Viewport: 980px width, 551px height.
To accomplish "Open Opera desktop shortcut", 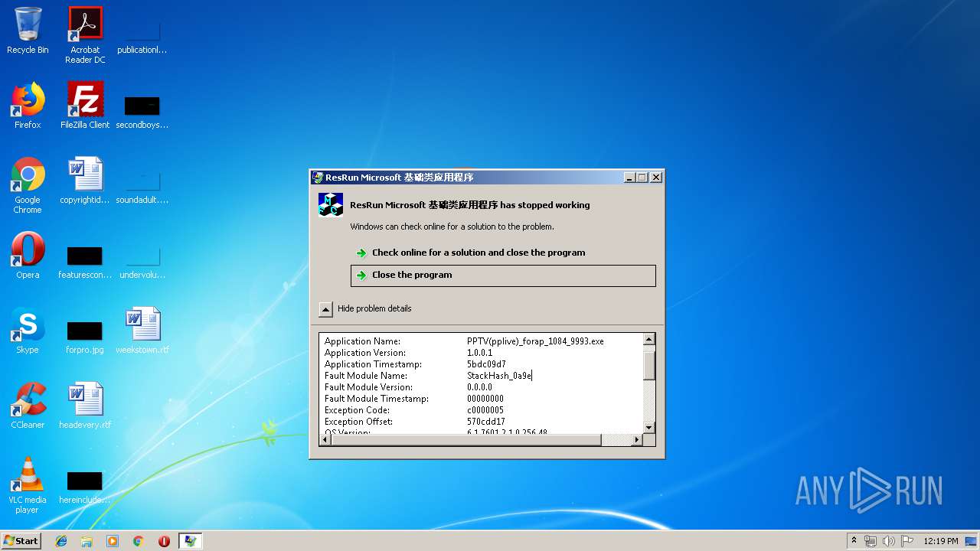I will [28, 256].
